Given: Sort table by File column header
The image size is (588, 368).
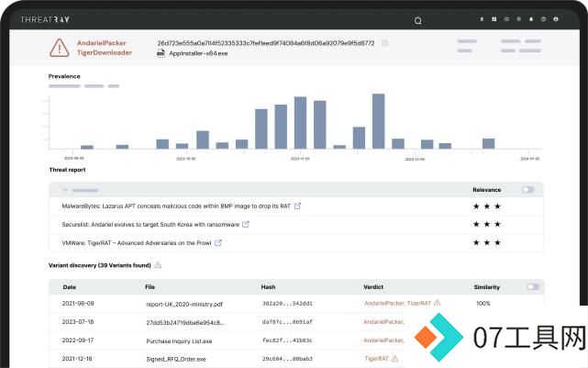Looking at the screenshot, I should (x=150, y=287).
